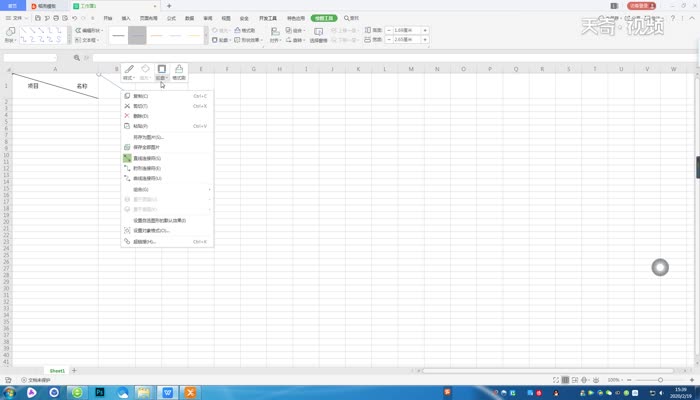Click the Name Box field

point(30,58)
